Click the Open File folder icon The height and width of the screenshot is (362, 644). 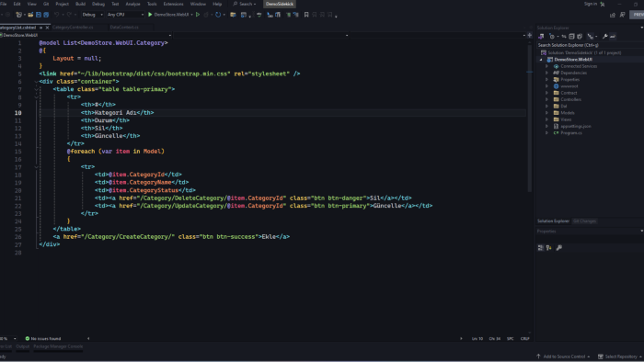pos(30,15)
